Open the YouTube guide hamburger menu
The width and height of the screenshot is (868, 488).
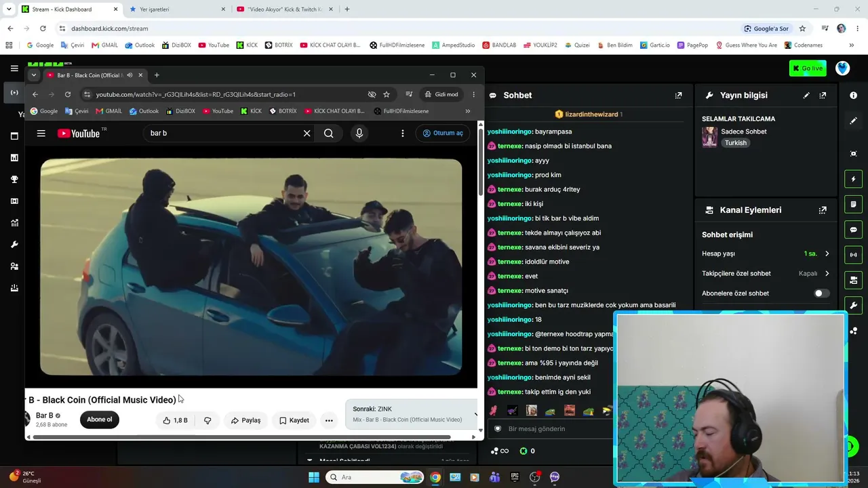[41, 134]
